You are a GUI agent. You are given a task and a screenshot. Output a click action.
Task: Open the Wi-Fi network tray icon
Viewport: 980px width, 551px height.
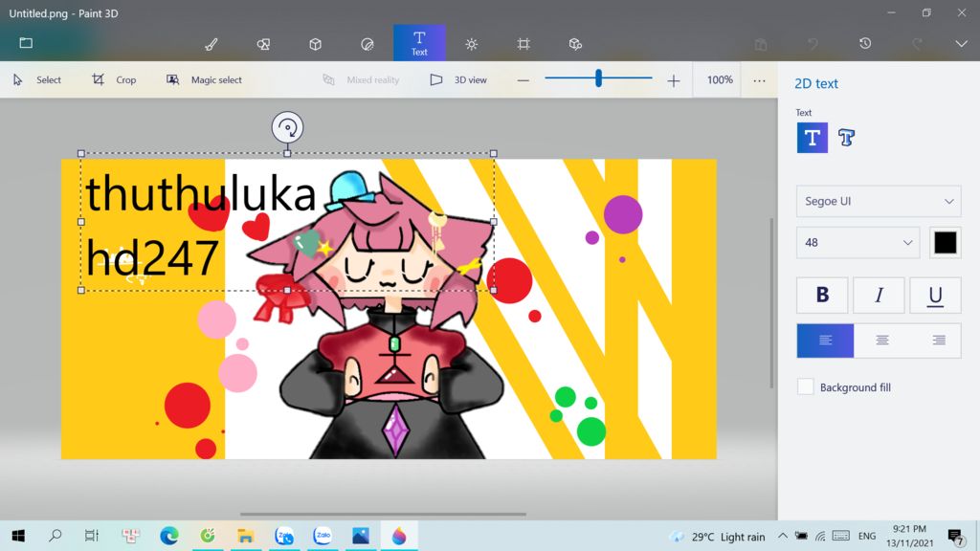pos(820,536)
